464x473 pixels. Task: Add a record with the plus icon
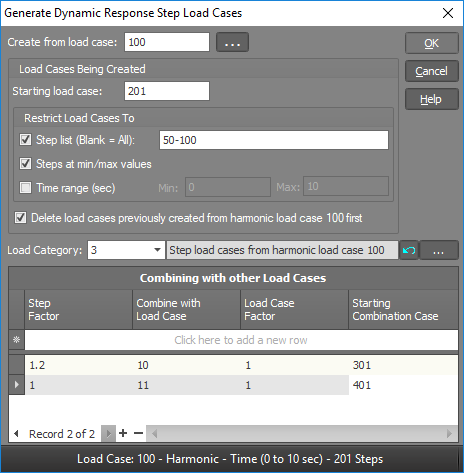click(123, 433)
